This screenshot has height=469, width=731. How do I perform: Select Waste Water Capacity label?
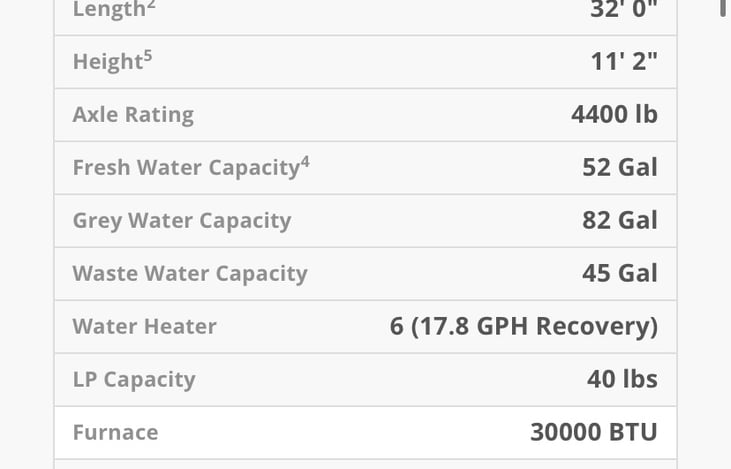[x=190, y=274]
